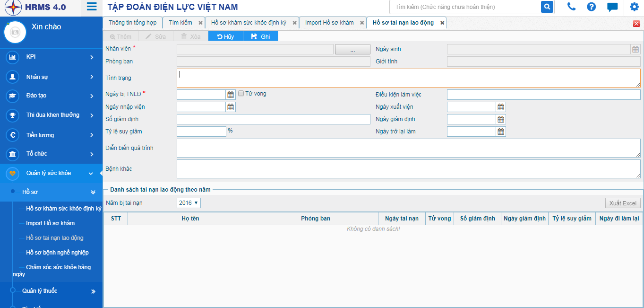Click the Ngày tai nạn column header
Screen dimensions: 644x308
[402, 219]
